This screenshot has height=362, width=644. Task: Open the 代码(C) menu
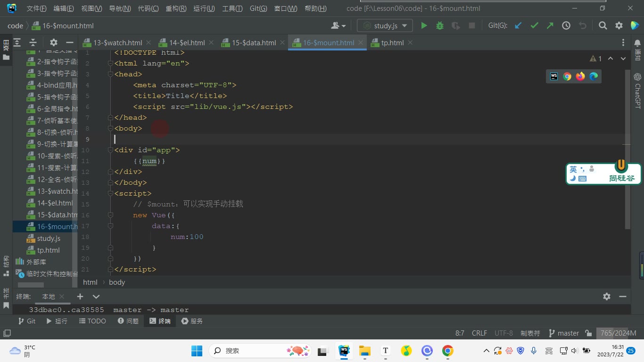pos(148,8)
